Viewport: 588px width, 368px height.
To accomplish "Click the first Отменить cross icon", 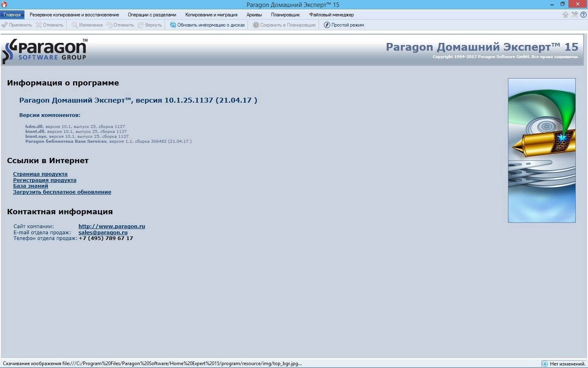I will (x=39, y=25).
